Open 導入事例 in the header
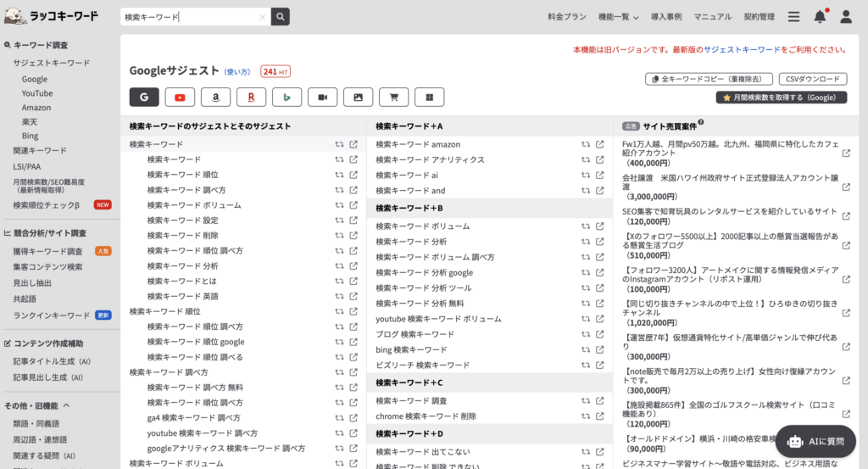The width and height of the screenshot is (868, 469). point(666,17)
